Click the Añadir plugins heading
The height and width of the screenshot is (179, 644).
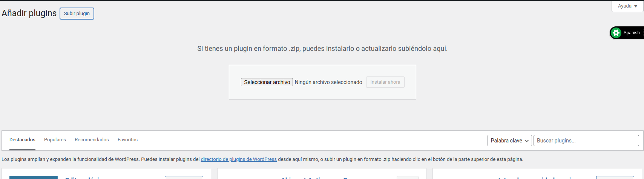pos(29,13)
